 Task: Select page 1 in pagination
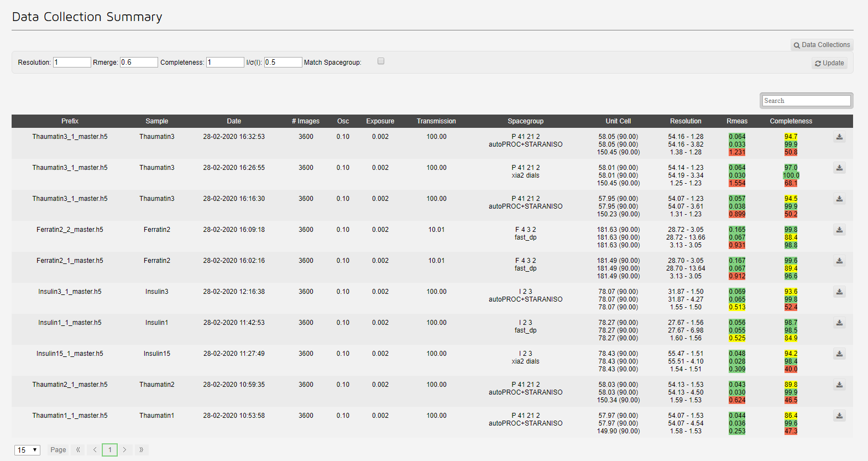110,450
